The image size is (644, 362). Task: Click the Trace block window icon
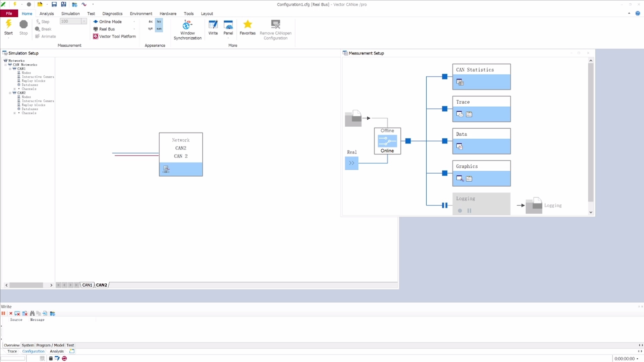[460, 114]
